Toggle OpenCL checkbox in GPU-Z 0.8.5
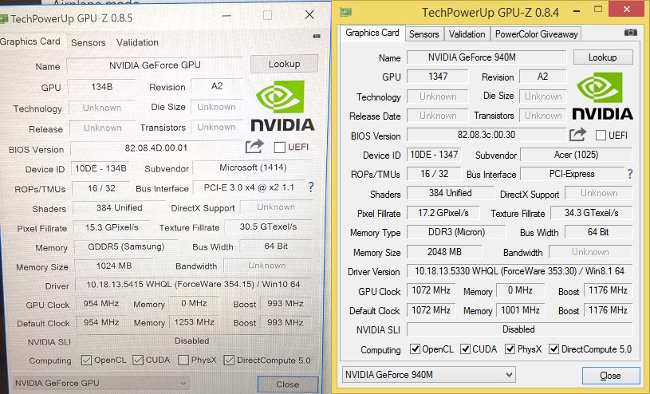Image resolution: width=650 pixels, height=394 pixels. tap(86, 360)
